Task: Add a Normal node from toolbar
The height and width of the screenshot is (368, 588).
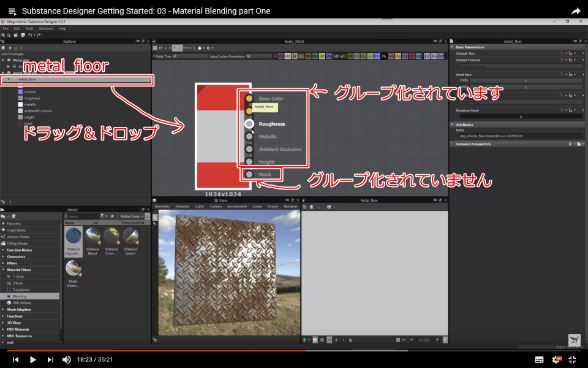Action: pos(377,56)
